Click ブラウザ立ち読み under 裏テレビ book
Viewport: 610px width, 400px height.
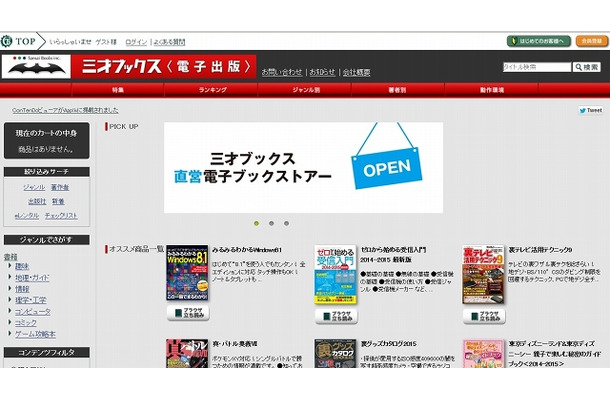484,316
